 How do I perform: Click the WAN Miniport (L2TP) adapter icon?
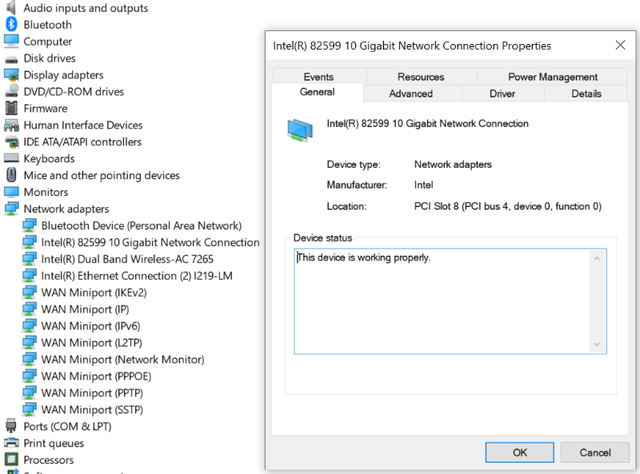pos(29,342)
